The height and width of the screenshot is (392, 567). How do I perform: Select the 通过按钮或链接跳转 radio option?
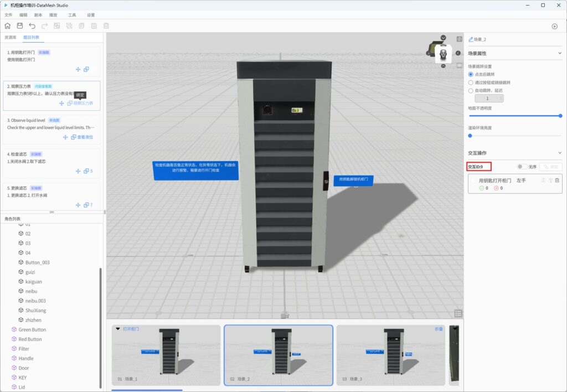point(471,82)
